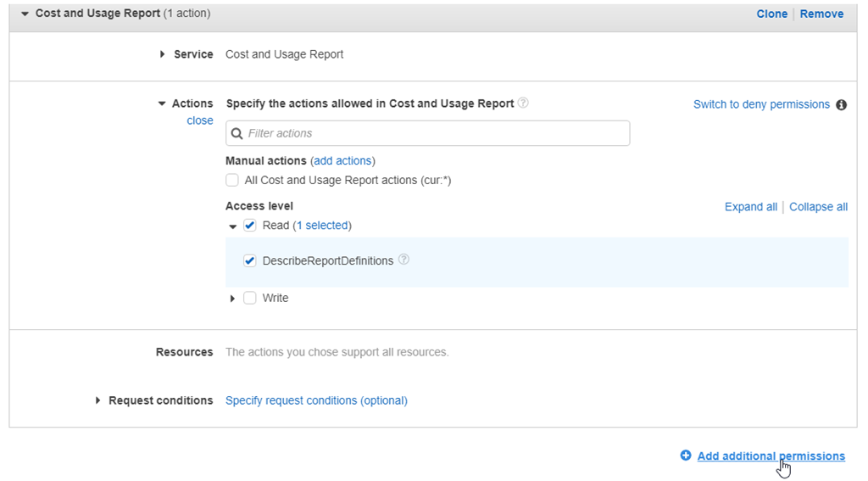Click Expand all link
The image size is (868, 481).
point(750,207)
